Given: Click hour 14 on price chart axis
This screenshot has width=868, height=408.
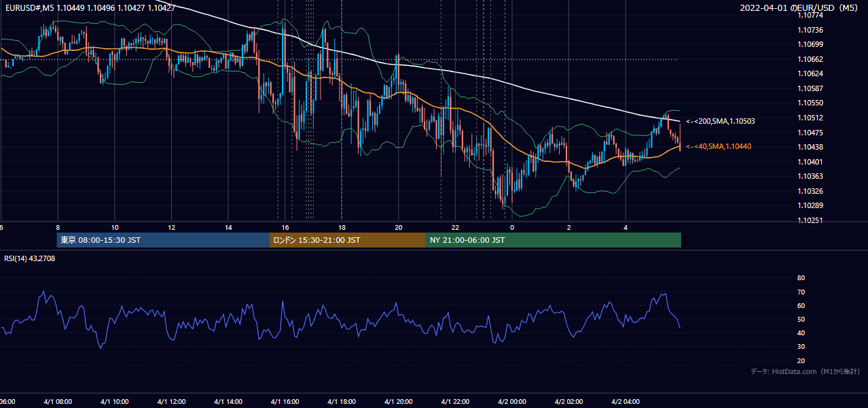Looking at the screenshot, I should point(228,227).
